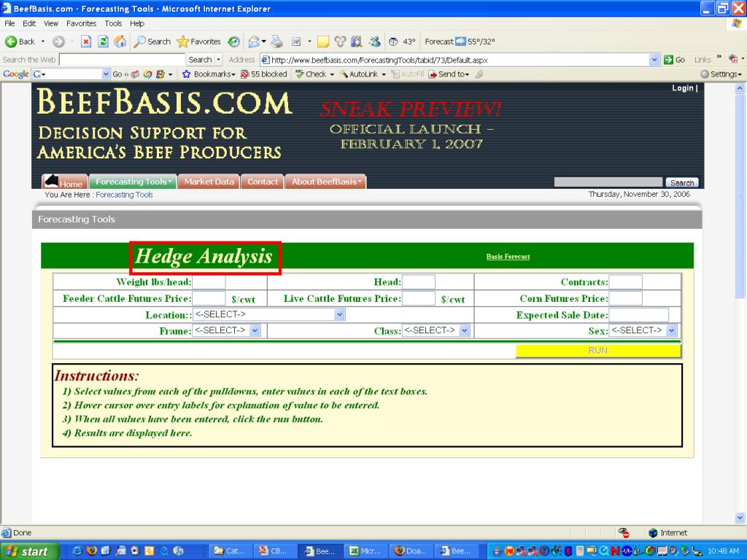This screenshot has height=560, width=747.
Task: Open the Sex select dropdown
Action: tap(643, 330)
